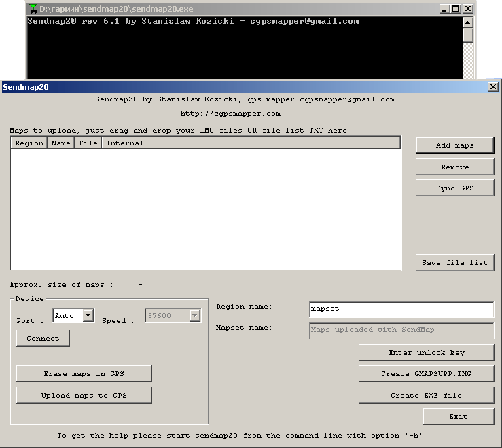Upload maps to GPS
This screenshot has width=502, height=448.
pyautogui.click(x=84, y=395)
